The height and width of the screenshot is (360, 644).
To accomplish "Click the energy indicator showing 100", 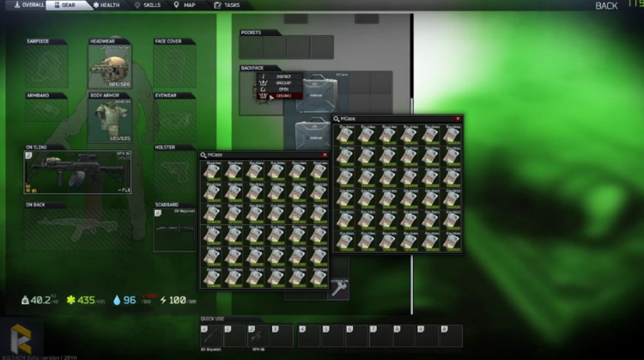I will click(178, 301).
